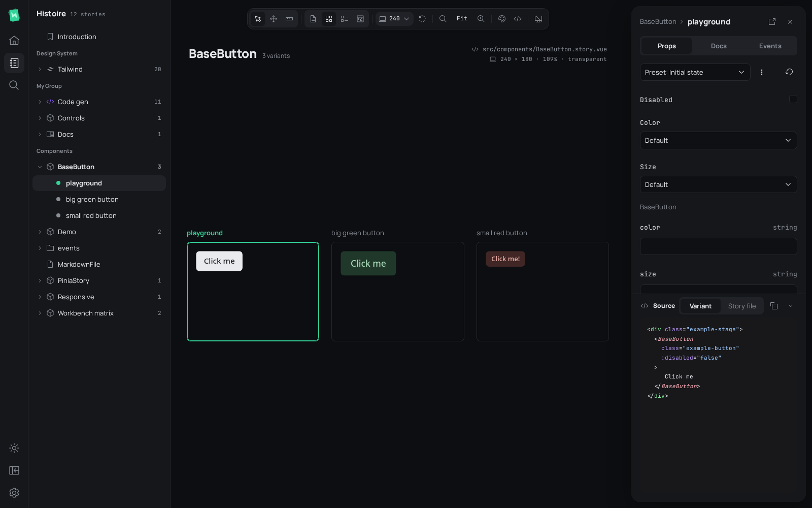Screen dimensions: 812x508
Task: Open the background color palette
Action: (x=502, y=19)
